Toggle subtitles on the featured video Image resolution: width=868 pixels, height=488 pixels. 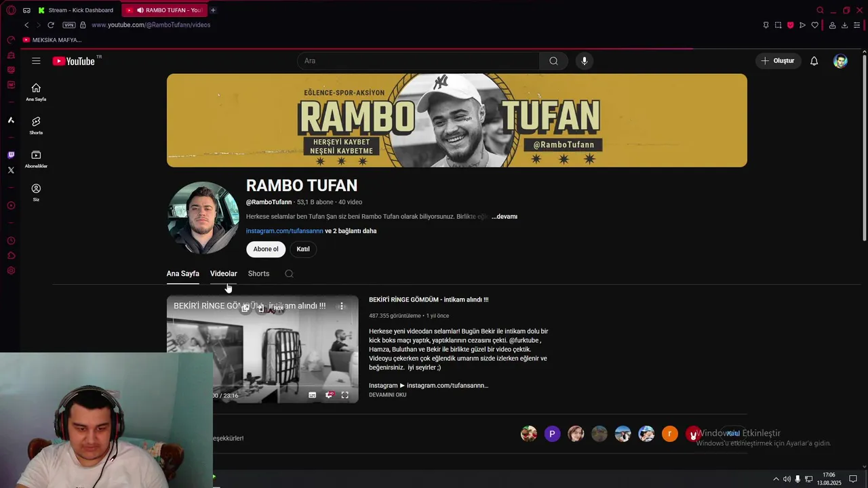312,395
